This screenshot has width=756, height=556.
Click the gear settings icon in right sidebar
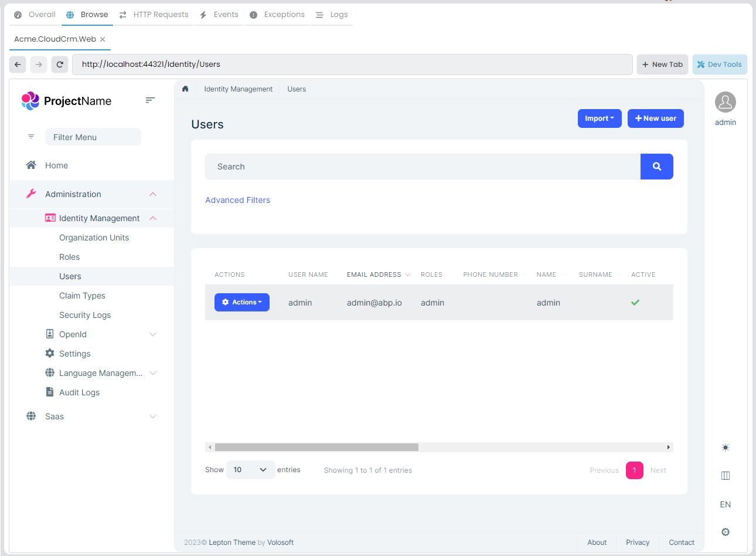[x=725, y=532]
